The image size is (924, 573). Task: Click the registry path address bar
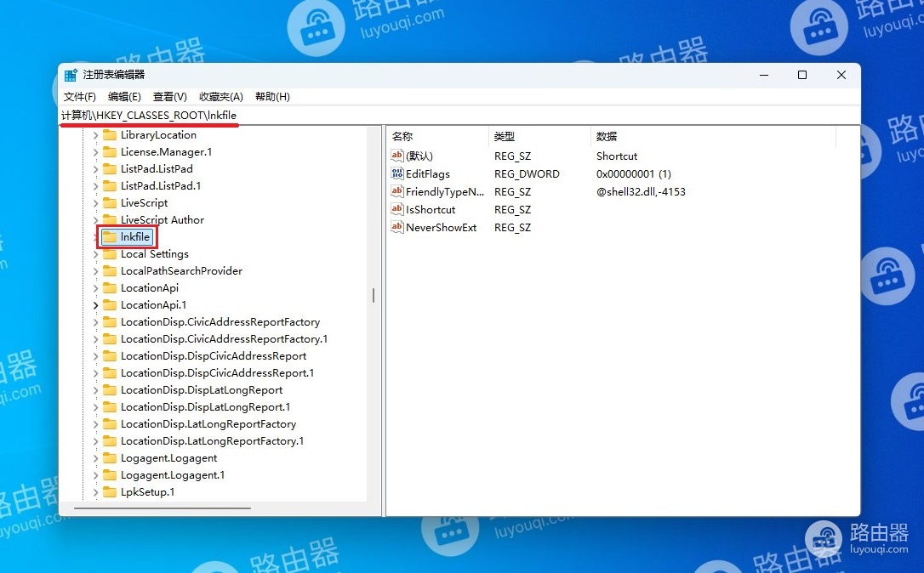pyautogui.click(x=459, y=116)
